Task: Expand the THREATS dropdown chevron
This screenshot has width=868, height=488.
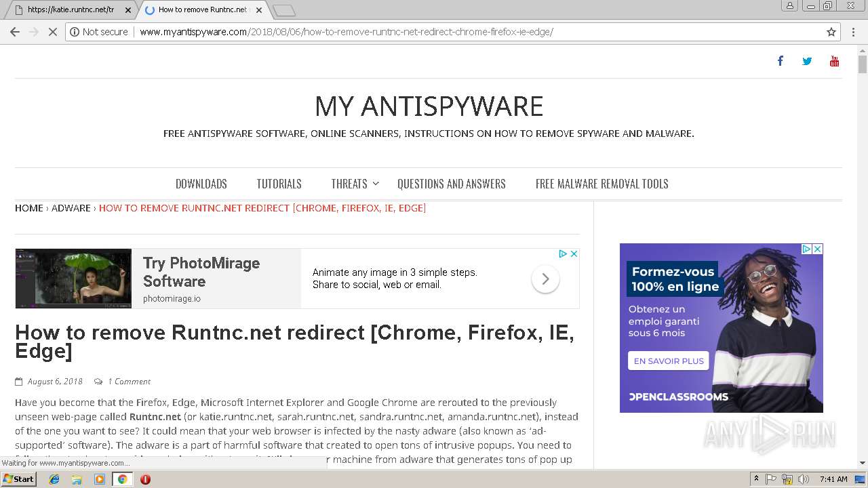Action: [x=376, y=184]
